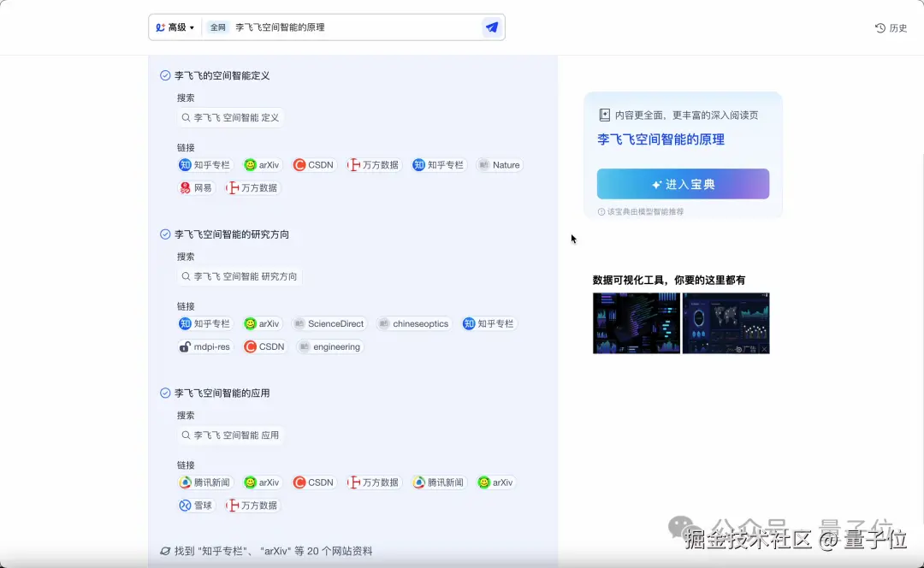Open the 数据可视化工具 ad headline
The width and height of the screenshot is (924, 568).
669,280
